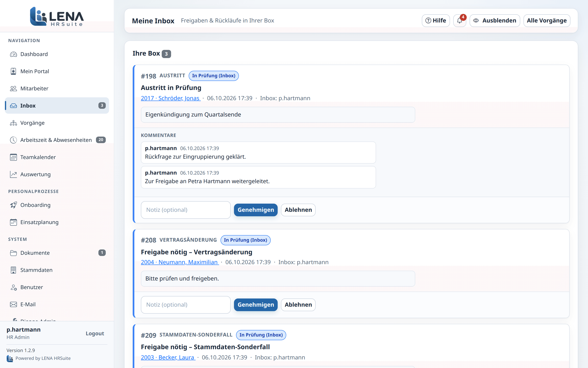Click 'Eigenkündigung zum Quartalsende' description
Screen dimensions: 588x368
(x=193, y=115)
